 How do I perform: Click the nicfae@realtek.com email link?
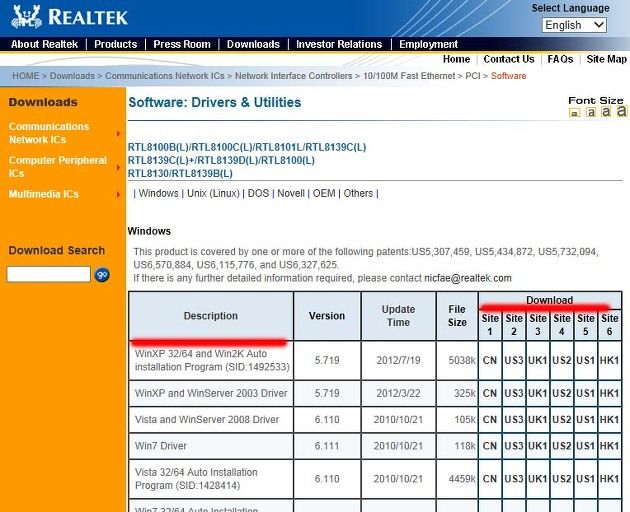coord(468,278)
